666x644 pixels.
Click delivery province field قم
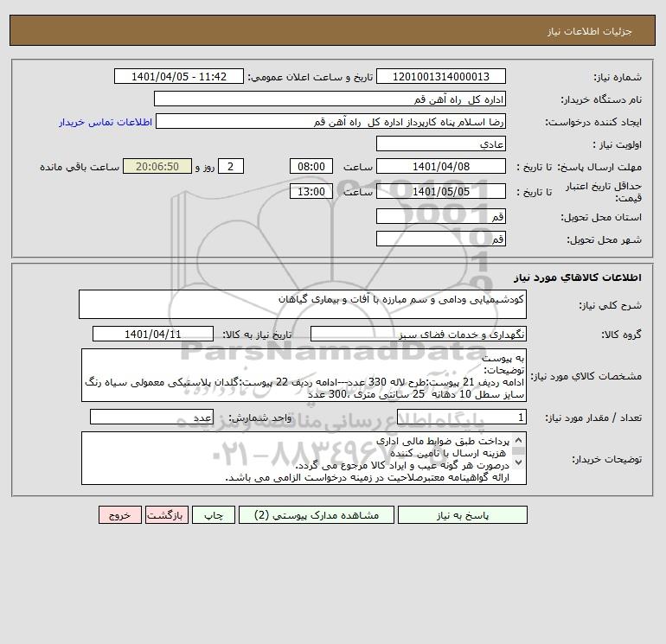pyautogui.click(x=441, y=216)
